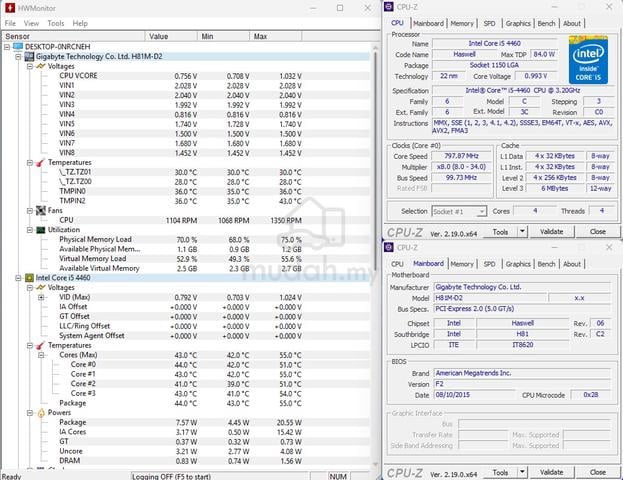Open Graphics tab in lower CPU-Z
This screenshot has height=480, width=623.
tap(518, 264)
